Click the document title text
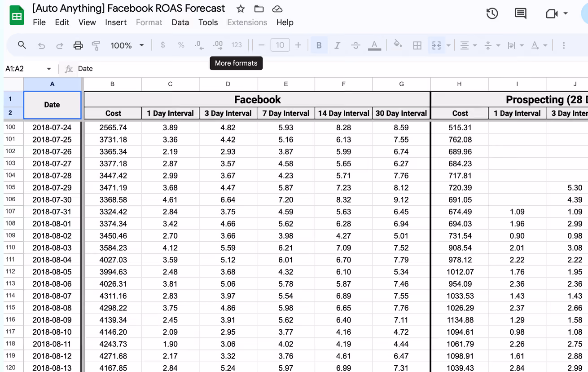The image size is (588, 372). 129,8
